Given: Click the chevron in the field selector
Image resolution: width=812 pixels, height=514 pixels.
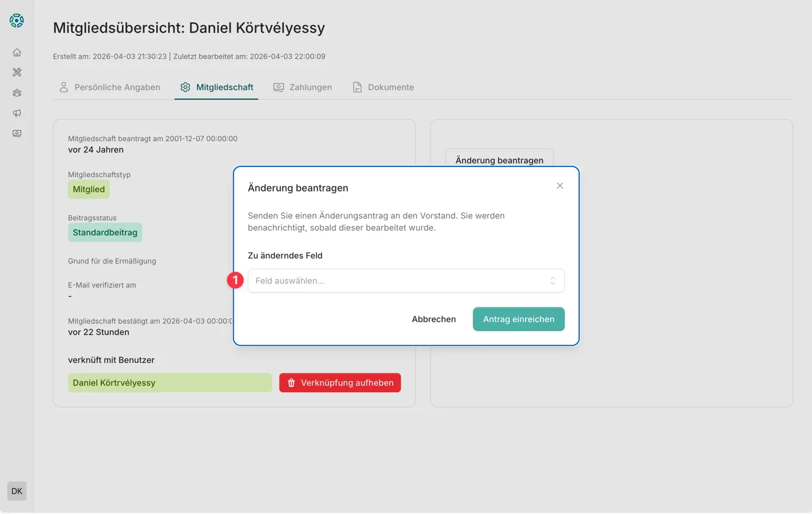Looking at the screenshot, I should coord(553,280).
